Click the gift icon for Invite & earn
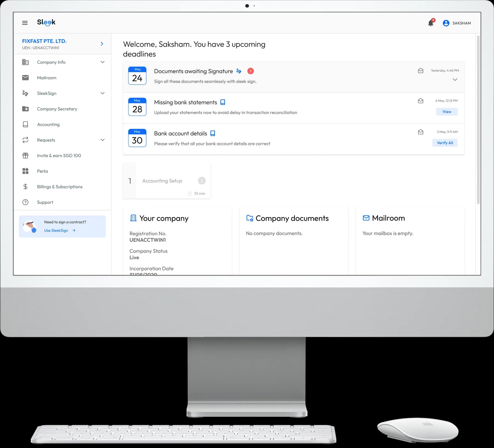The height and width of the screenshot is (448, 494). pos(25,156)
